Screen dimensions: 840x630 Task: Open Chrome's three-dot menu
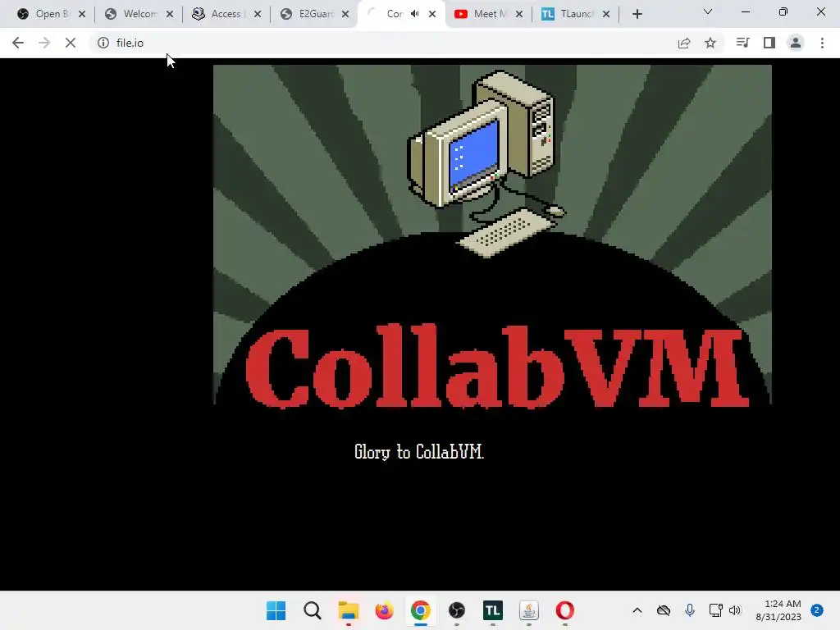(822, 43)
